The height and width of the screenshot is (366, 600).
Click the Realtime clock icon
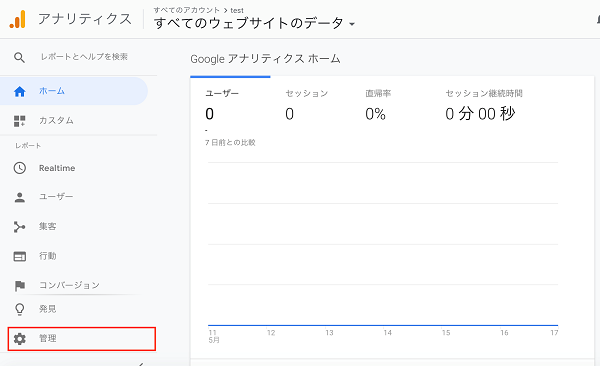(x=20, y=168)
